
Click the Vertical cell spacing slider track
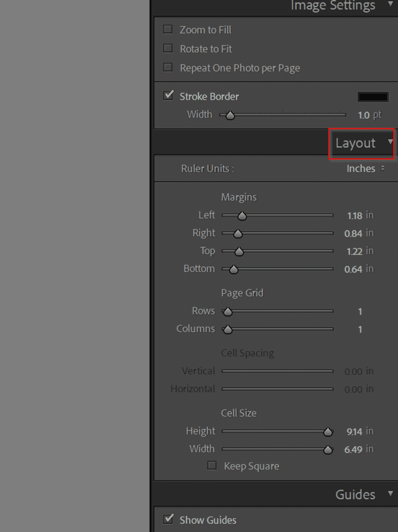[278, 372]
